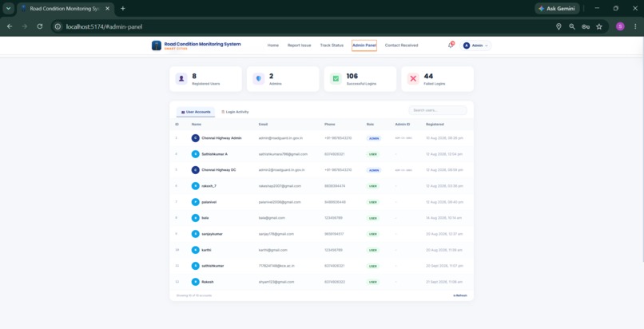Reload the page with the browser refresh icon
Image resolution: width=644 pixels, height=329 pixels.
(x=39, y=26)
